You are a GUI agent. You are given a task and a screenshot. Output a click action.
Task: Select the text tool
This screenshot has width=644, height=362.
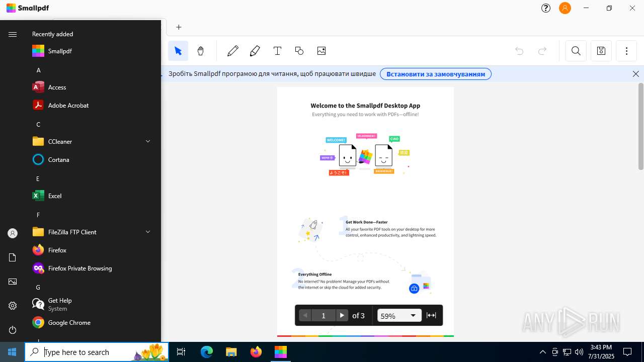coord(277,51)
